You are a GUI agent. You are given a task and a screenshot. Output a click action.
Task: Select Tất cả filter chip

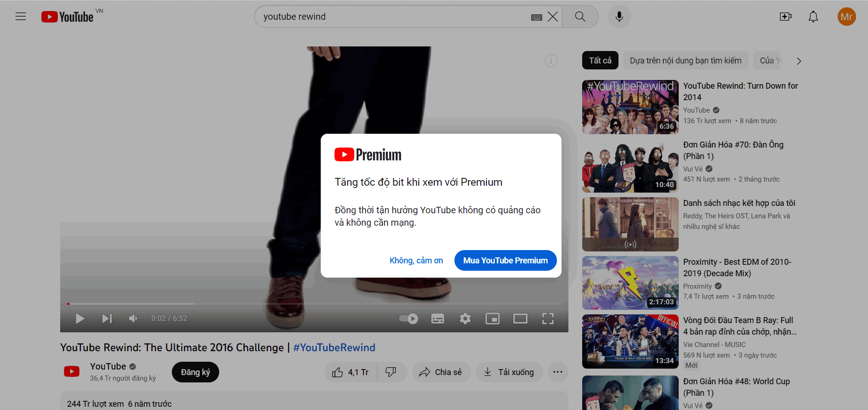click(x=600, y=61)
